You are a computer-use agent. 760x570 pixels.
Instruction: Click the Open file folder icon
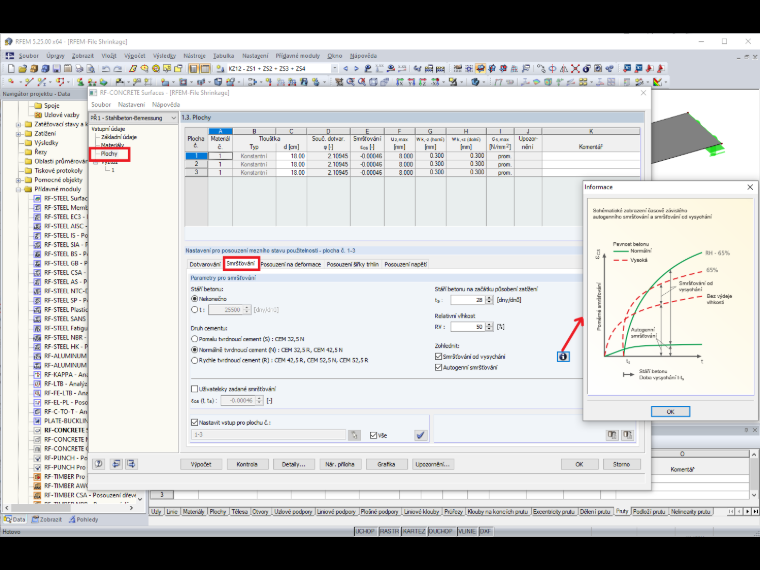(x=22, y=69)
